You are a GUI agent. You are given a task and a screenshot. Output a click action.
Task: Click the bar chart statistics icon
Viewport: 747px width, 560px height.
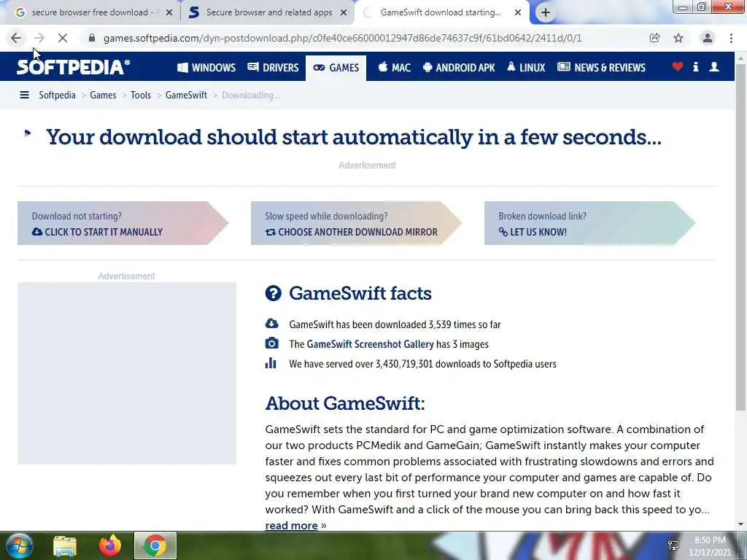tap(271, 363)
